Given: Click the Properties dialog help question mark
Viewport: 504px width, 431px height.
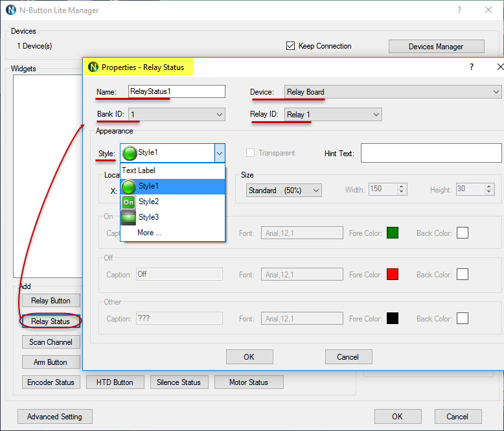Looking at the screenshot, I should coord(471,67).
